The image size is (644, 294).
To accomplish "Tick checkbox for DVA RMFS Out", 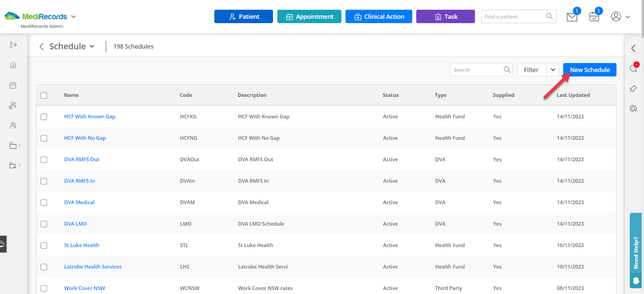I will pyautogui.click(x=44, y=160).
